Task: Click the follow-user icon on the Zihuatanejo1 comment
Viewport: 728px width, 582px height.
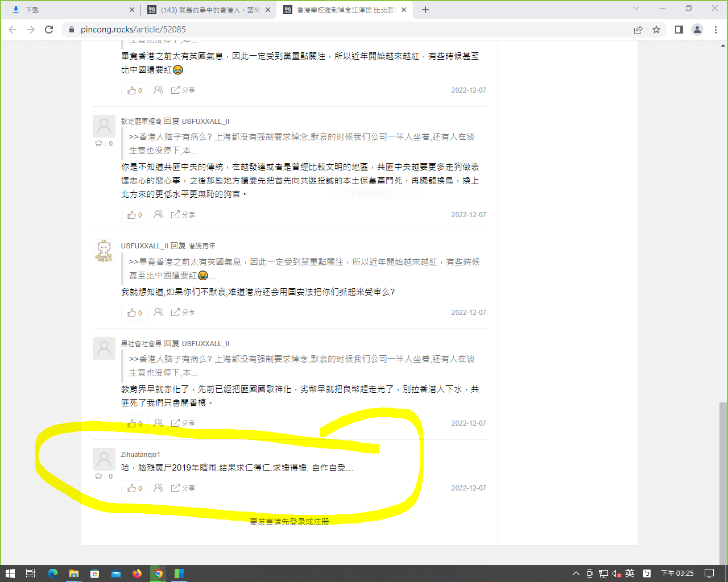Action: (159, 488)
